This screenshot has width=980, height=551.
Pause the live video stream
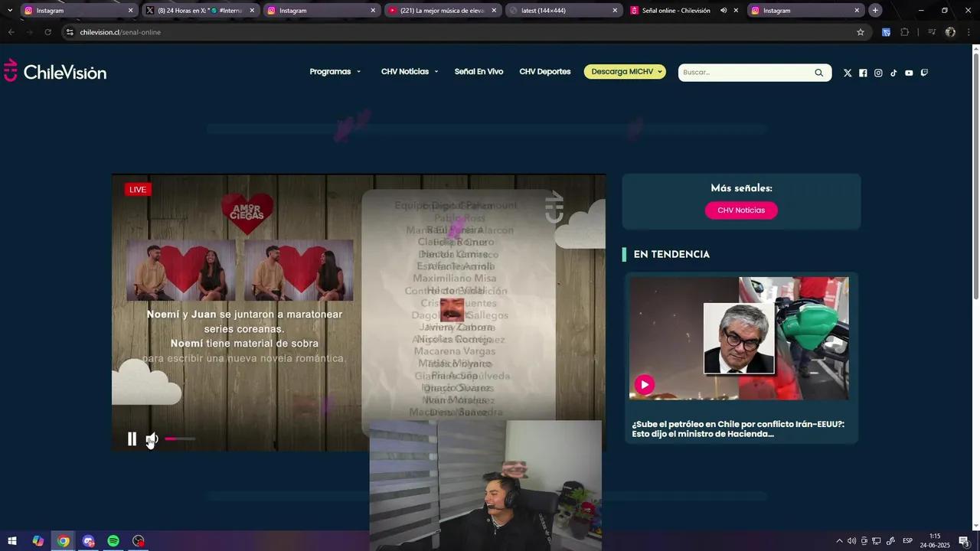[x=132, y=439]
